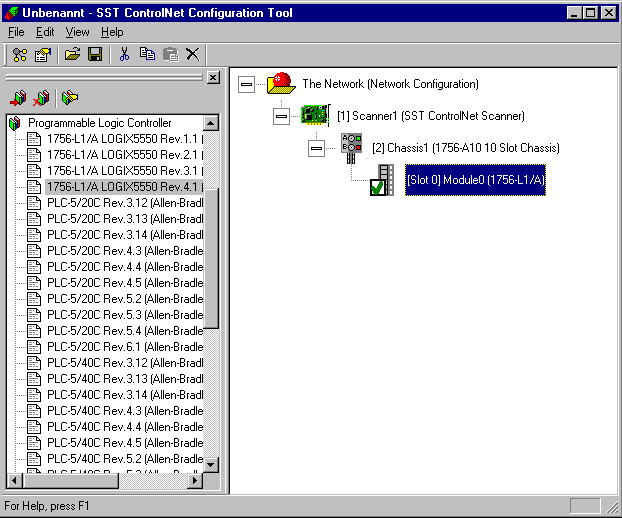Click the device list scroll down arrow

(x=211, y=464)
